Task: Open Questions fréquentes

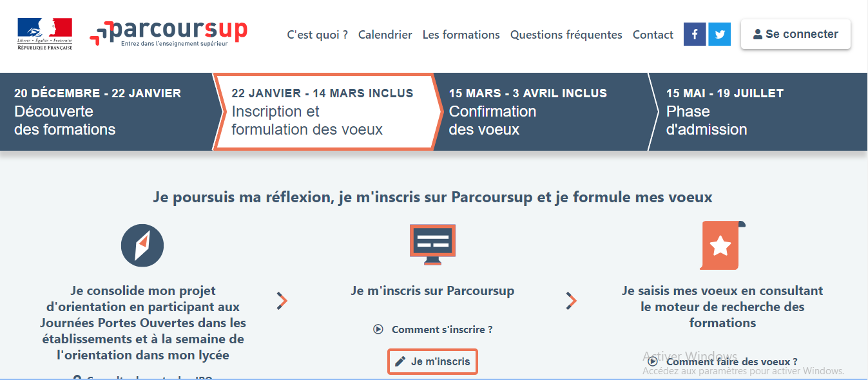Action: [x=566, y=35]
